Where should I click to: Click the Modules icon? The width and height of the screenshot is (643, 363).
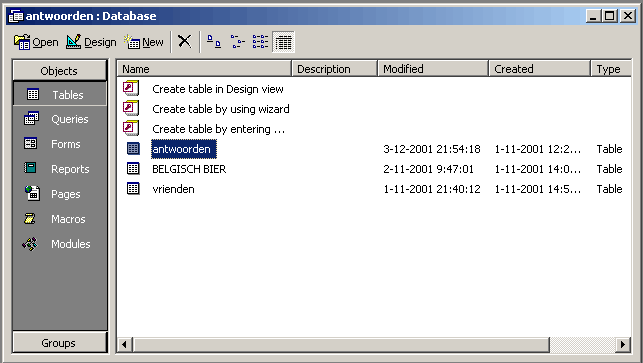(30, 244)
